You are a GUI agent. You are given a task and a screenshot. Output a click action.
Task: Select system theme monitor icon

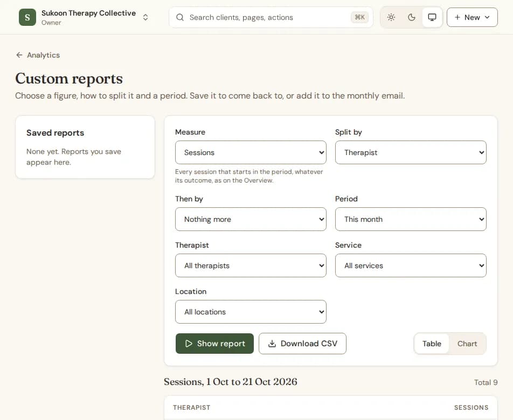432,17
